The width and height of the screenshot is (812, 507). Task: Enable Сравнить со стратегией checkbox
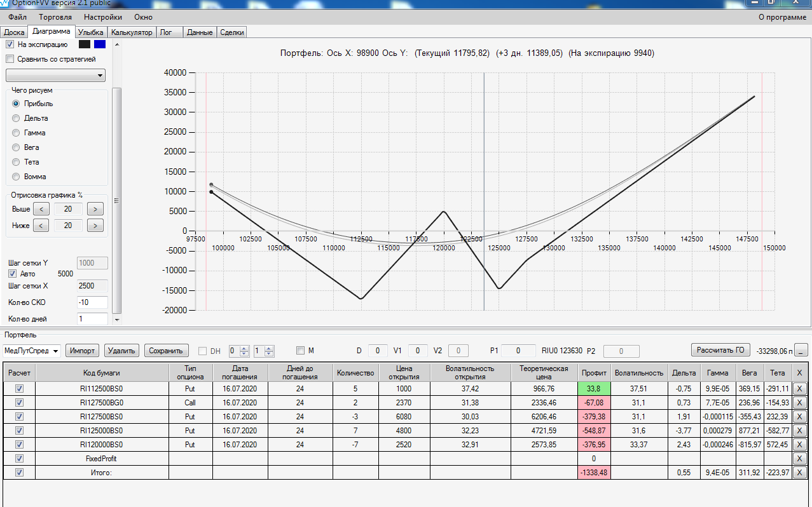tap(10, 59)
